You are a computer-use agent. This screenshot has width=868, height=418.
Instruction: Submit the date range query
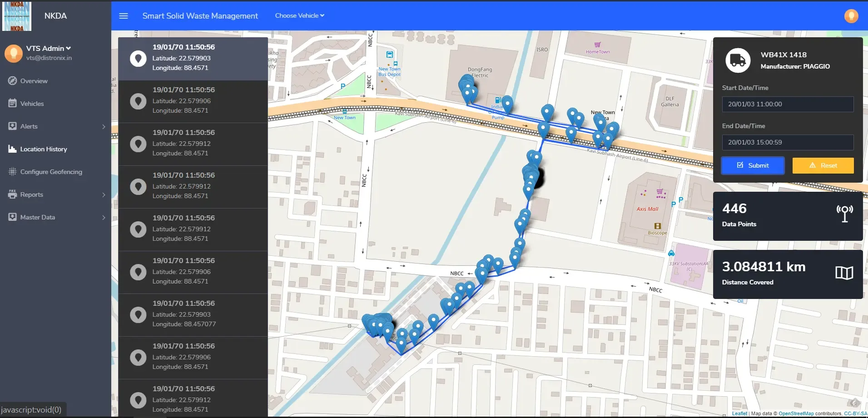(752, 165)
